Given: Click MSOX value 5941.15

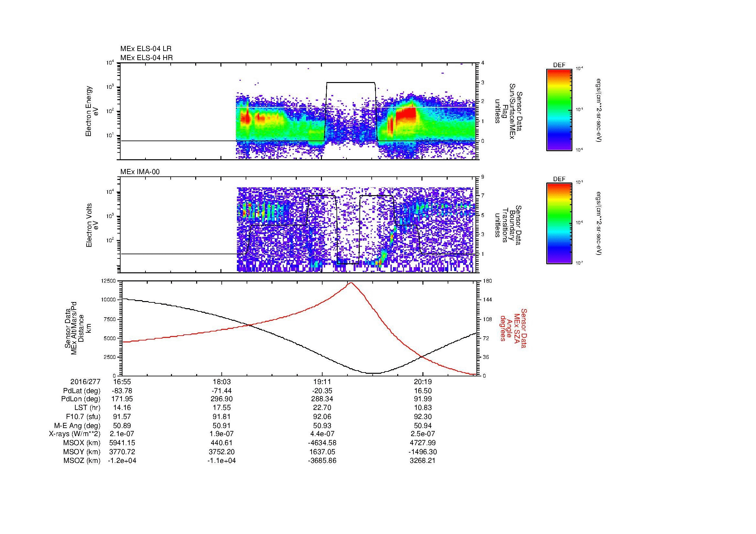Looking at the screenshot, I should [x=122, y=443].
